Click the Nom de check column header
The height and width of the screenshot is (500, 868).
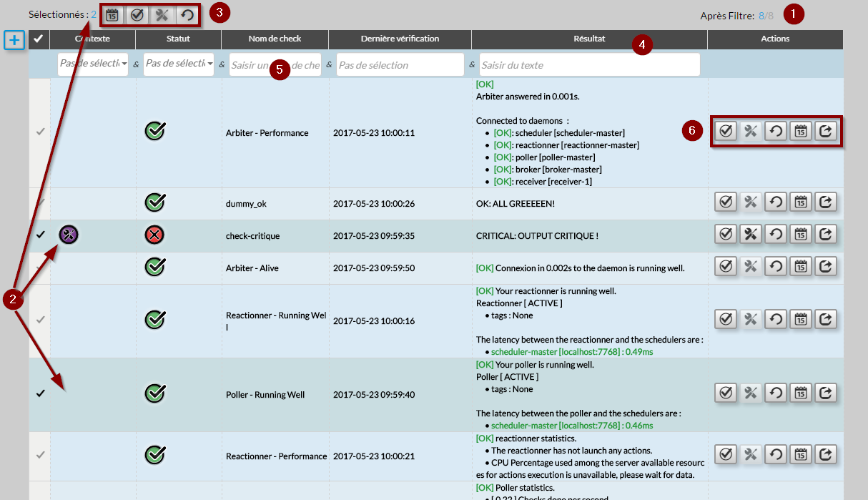point(275,39)
